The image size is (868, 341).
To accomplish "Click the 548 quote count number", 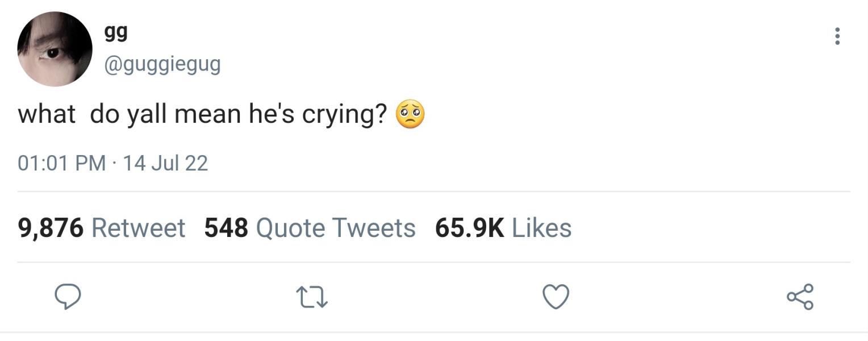I will pos(226,228).
